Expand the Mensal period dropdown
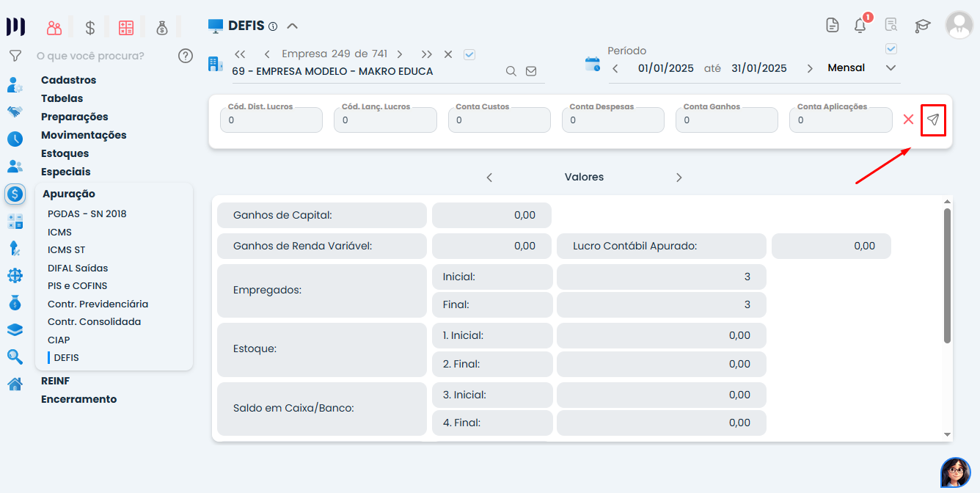Image resolution: width=980 pixels, height=493 pixels. pyautogui.click(x=891, y=68)
